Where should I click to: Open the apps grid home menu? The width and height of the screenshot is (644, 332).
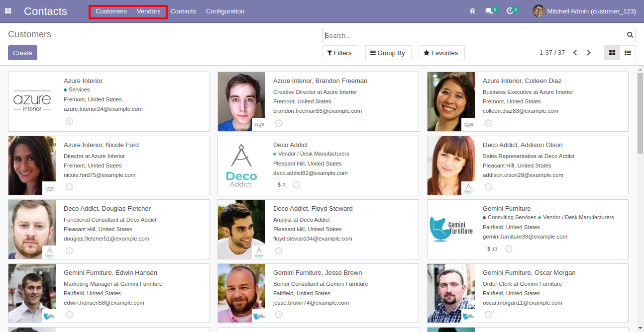(8, 11)
